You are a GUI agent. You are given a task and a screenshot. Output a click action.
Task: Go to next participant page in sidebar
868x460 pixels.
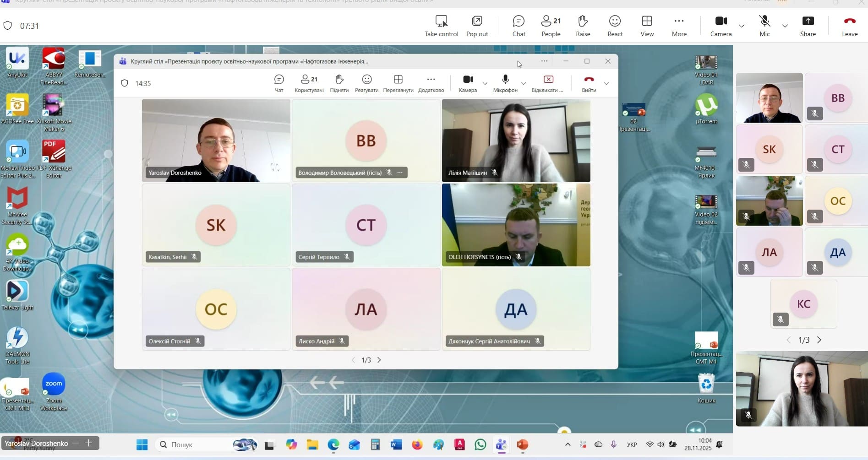pos(819,340)
